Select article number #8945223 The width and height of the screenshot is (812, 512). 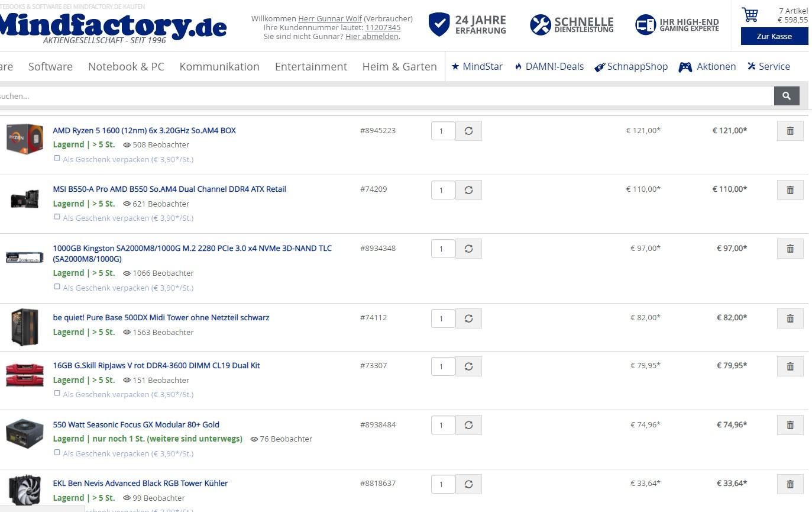[378, 130]
